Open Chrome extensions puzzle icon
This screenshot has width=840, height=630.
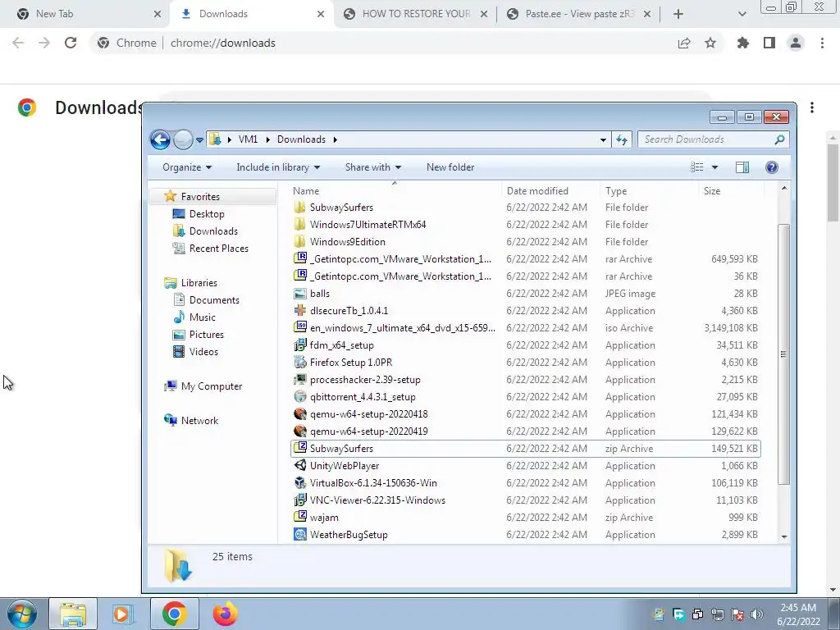[743, 43]
